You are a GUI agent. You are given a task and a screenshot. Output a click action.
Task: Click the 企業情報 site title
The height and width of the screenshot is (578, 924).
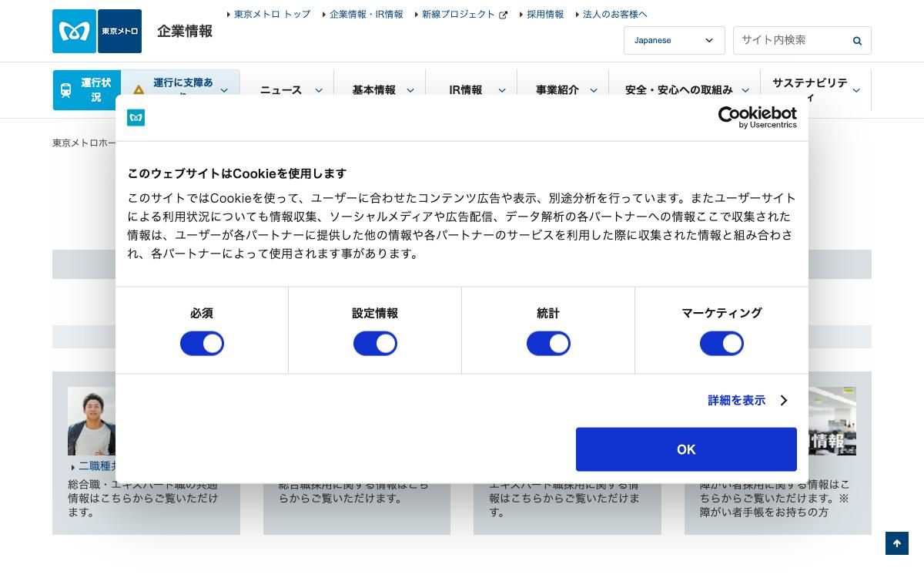pyautogui.click(x=185, y=32)
